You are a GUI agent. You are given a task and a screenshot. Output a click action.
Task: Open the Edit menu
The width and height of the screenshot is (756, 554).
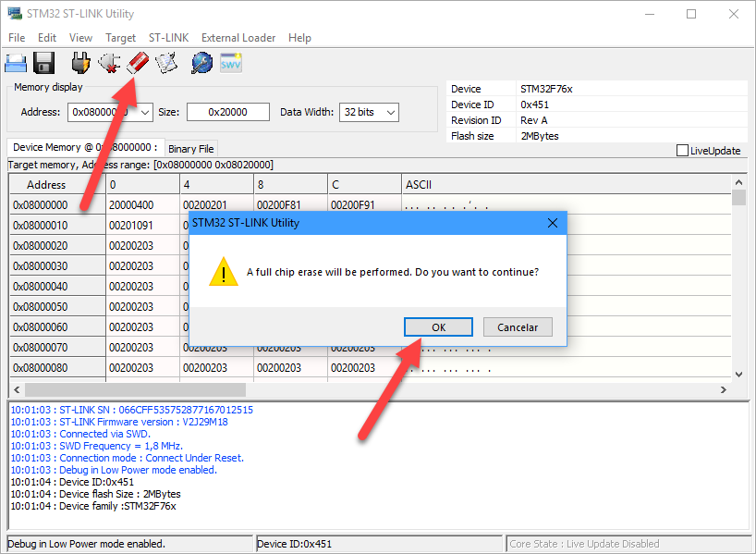tap(47, 38)
